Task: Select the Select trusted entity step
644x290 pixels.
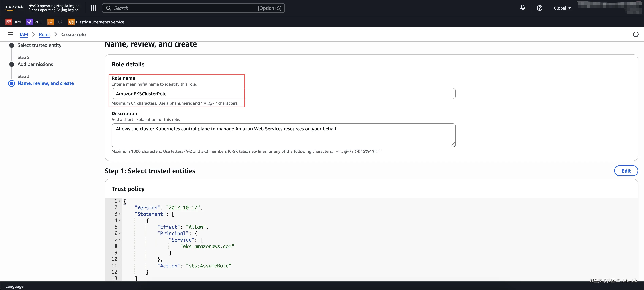Action: click(39, 45)
